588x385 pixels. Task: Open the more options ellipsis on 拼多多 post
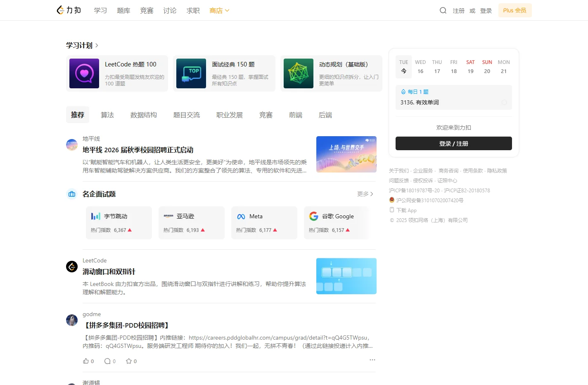tap(372, 360)
